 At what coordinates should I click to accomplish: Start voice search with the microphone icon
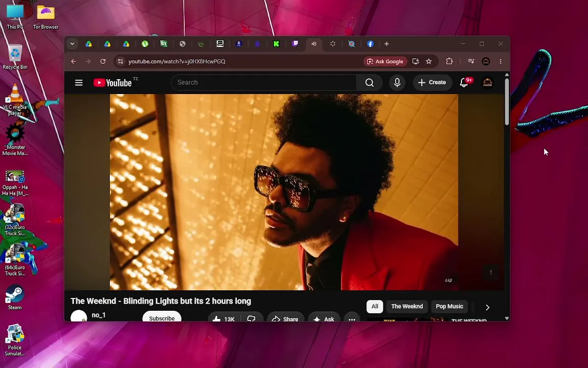[397, 83]
